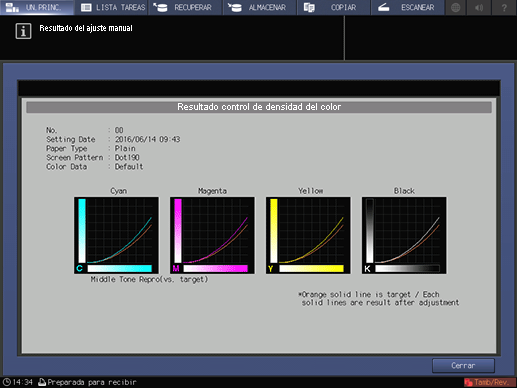Click the Black graph label
This screenshot has width=517, height=388.
[x=404, y=191]
